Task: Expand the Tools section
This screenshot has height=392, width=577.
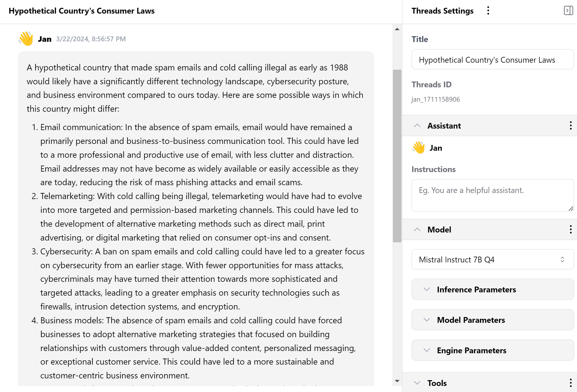Action: click(x=417, y=383)
